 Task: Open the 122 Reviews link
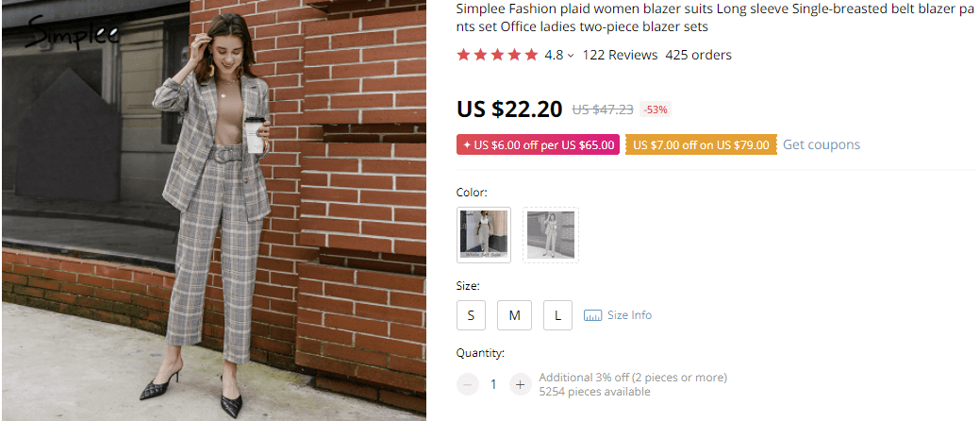click(620, 55)
